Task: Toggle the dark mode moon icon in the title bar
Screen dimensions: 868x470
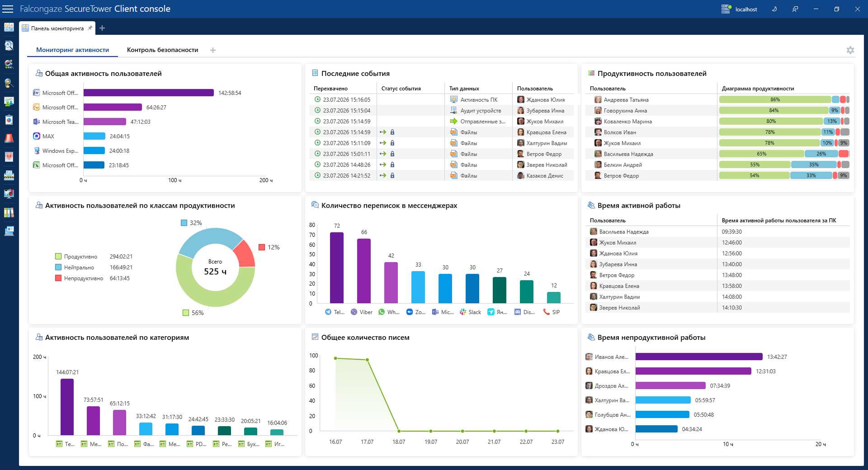Action: point(774,9)
